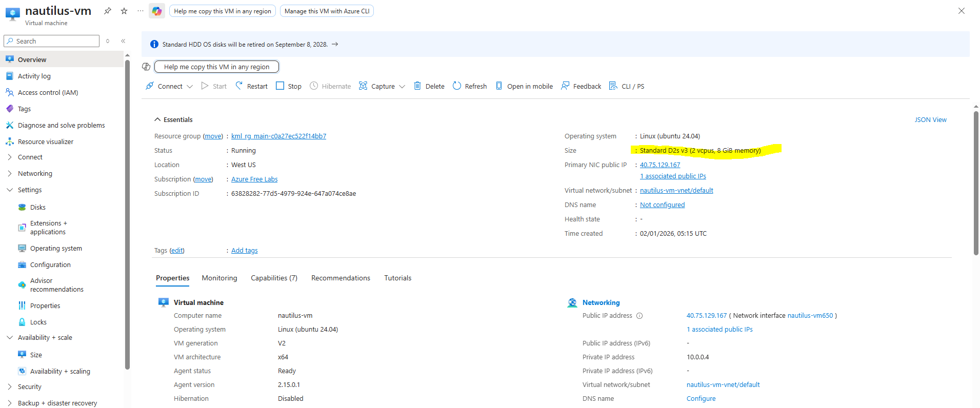Viewport: 980px width, 408px height.
Task: Open nautilus-vm-vnet/default link in Essentials
Action: click(676, 190)
